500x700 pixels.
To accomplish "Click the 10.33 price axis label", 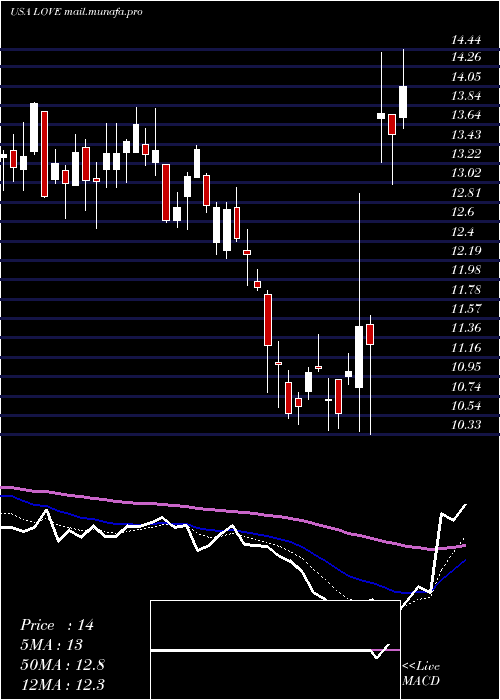I will (466, 425).
